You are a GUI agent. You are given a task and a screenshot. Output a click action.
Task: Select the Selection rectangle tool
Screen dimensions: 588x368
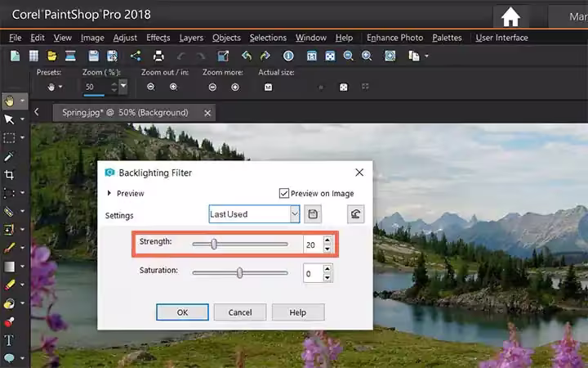[9, 138]
